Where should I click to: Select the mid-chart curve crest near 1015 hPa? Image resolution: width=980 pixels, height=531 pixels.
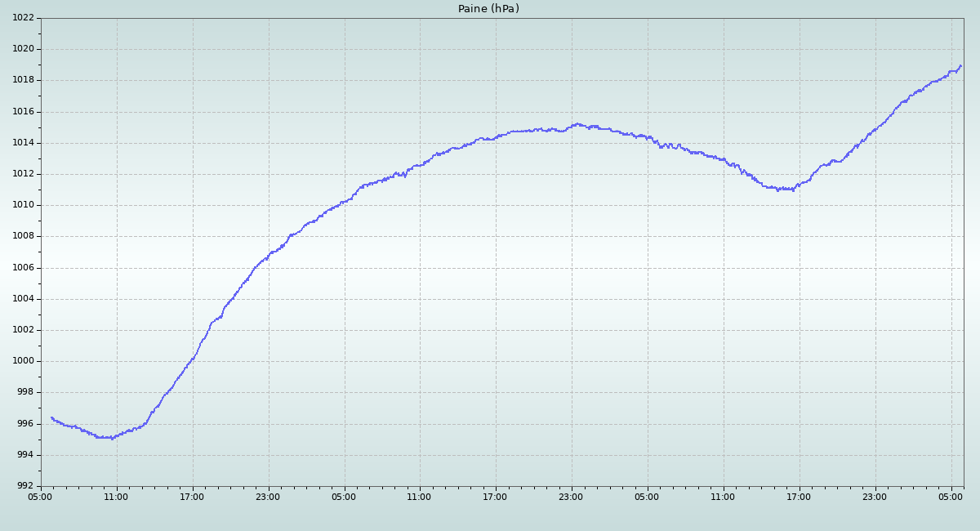pos(577,124)
